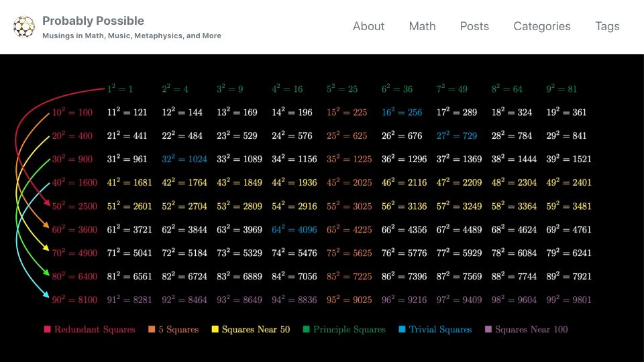Open the Posts menu item
The height and width of the screenshot is (362, 644).
(x=474, y=26)
